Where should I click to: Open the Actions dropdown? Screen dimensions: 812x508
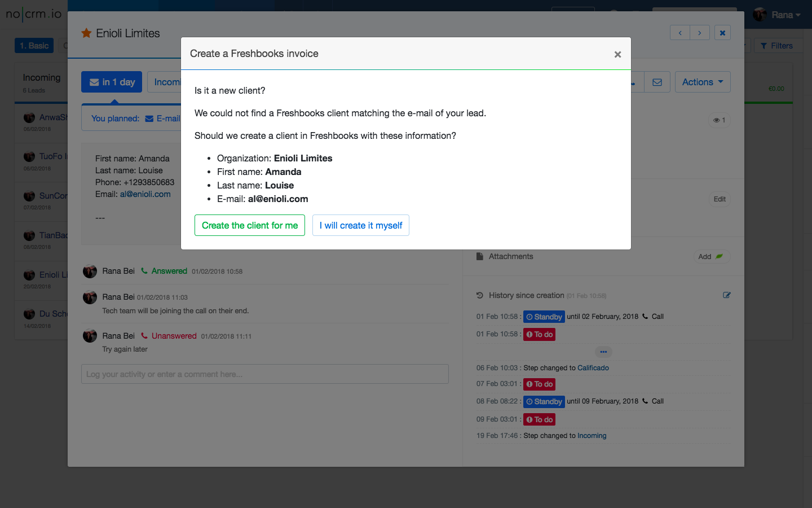pyautogui.click(x=702, y=82)
